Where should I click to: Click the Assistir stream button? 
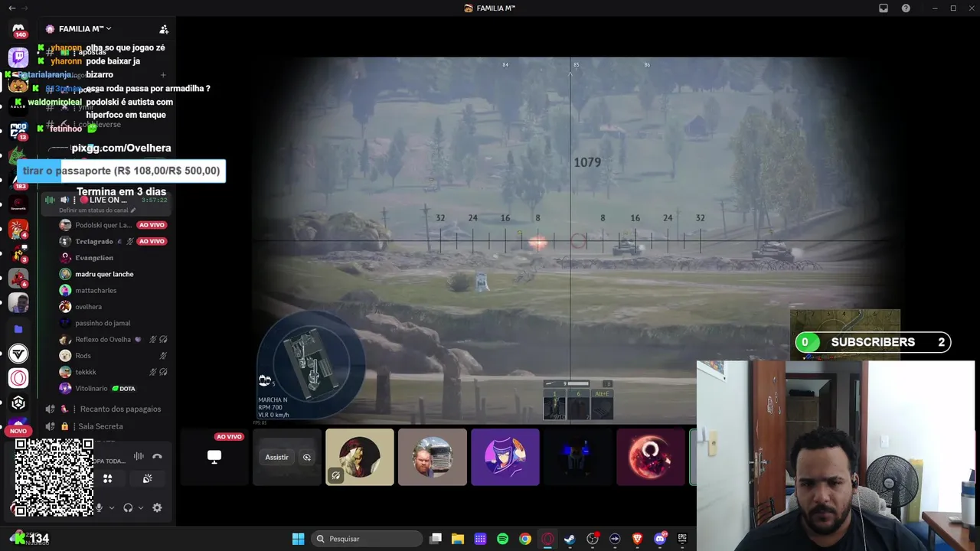[x=276, y=457]
